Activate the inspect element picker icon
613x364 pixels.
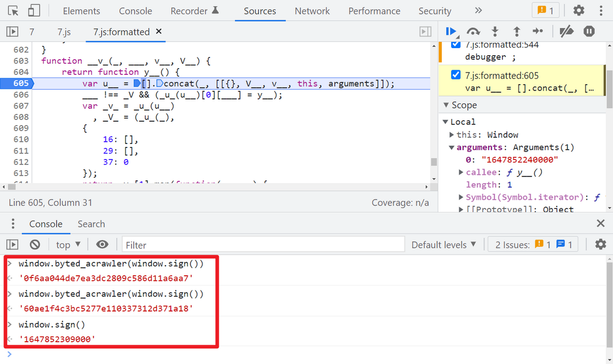(13, 11)
